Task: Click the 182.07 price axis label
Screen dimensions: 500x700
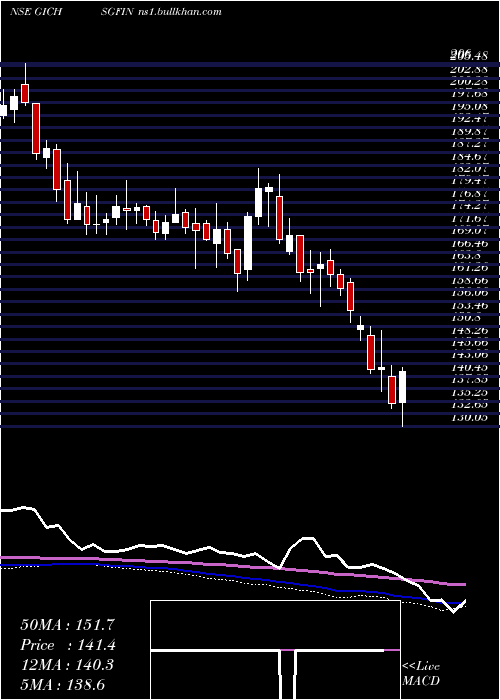Action: (468, 170)
